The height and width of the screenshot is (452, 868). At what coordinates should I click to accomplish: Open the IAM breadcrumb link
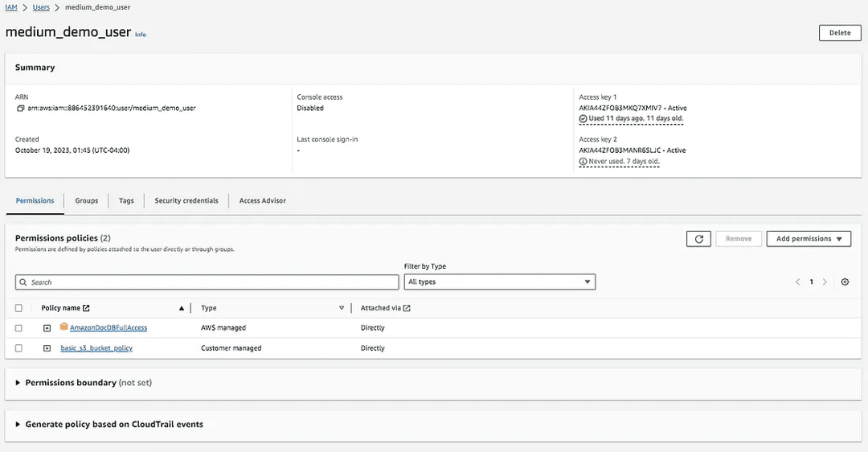[x=11, y=7]
